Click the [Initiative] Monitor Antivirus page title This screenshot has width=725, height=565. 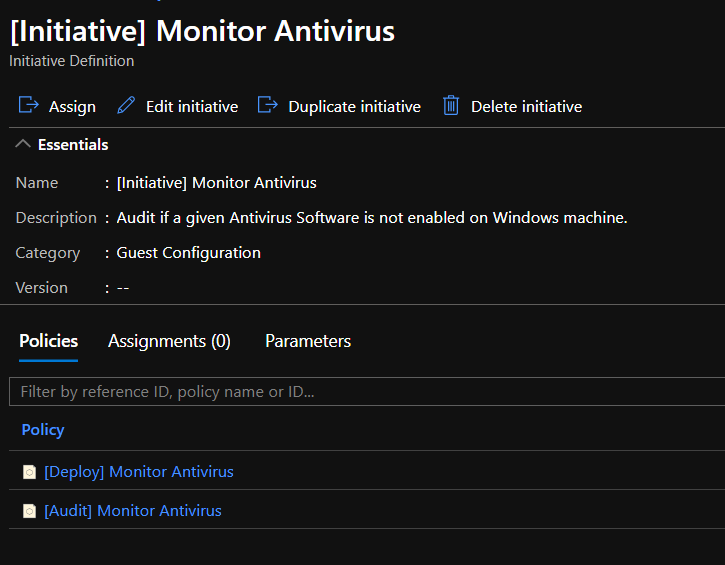point(202,31)
